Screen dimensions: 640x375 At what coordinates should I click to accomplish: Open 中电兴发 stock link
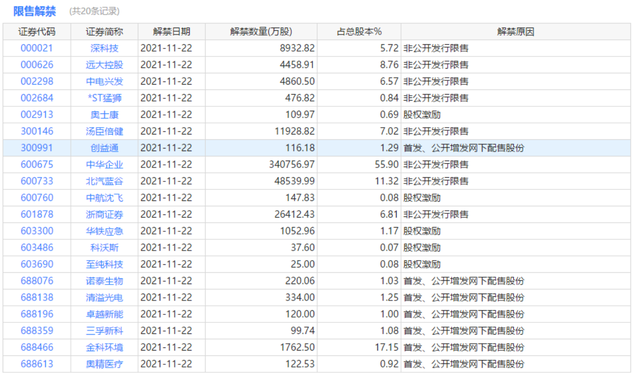(x=104, y=82)
